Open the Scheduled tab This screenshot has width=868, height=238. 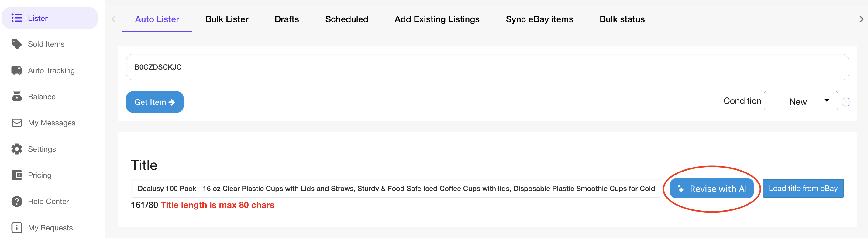coord(346,19)
